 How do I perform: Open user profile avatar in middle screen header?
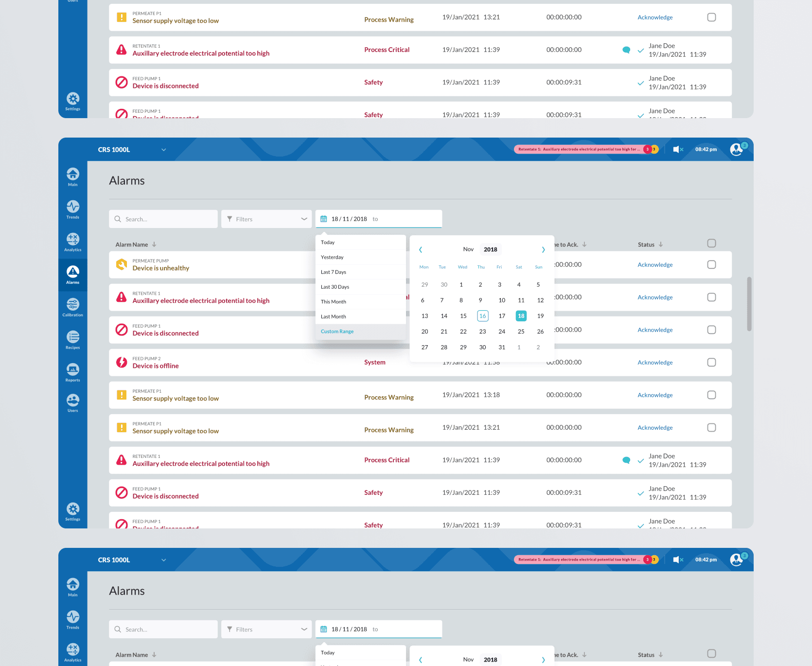tap(737, 149)
